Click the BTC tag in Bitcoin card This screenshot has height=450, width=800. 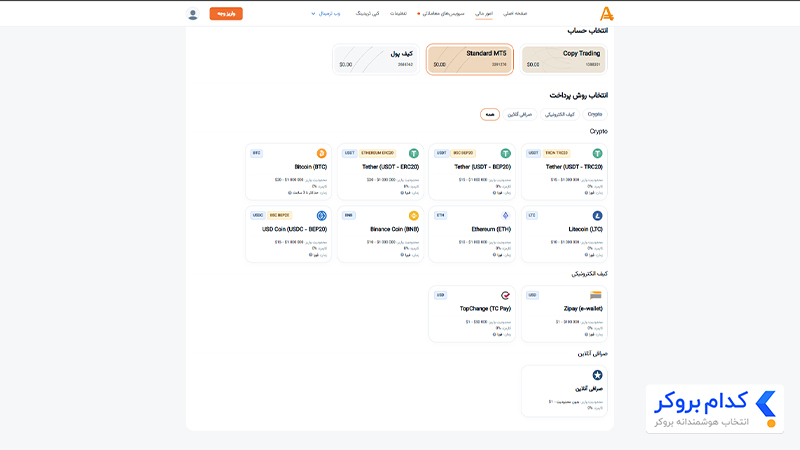(256, 153)
